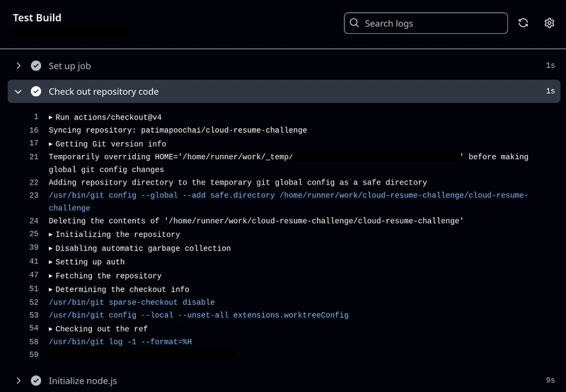566x392 pixels.
Task: Click the Deleting the contents of log line
Action: tap(256, 221)
